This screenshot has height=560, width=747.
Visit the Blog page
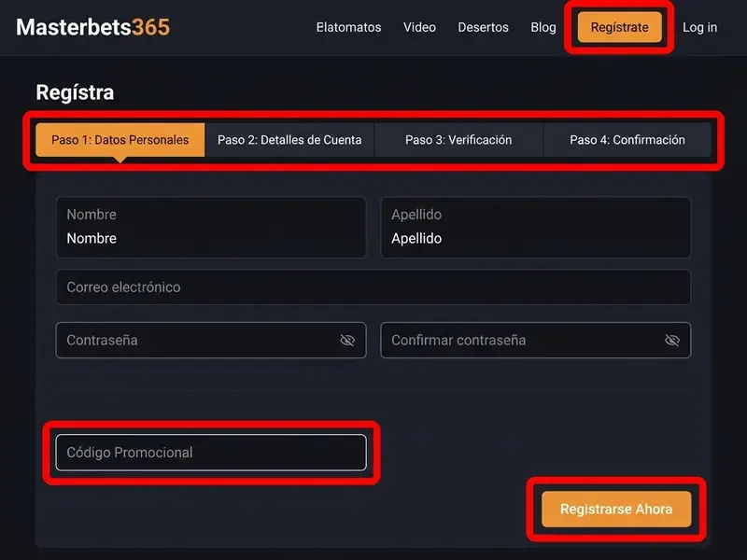point(543,27)
